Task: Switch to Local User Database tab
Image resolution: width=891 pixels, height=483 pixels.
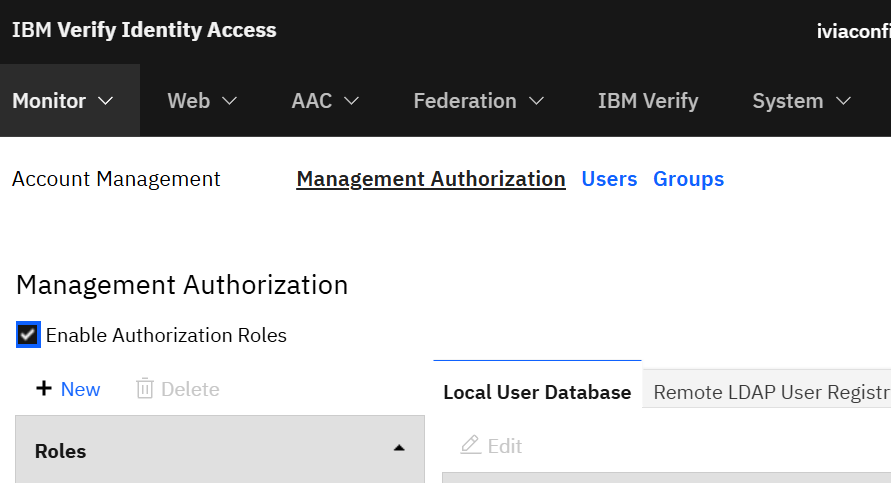Action: (x=537, y=392)
